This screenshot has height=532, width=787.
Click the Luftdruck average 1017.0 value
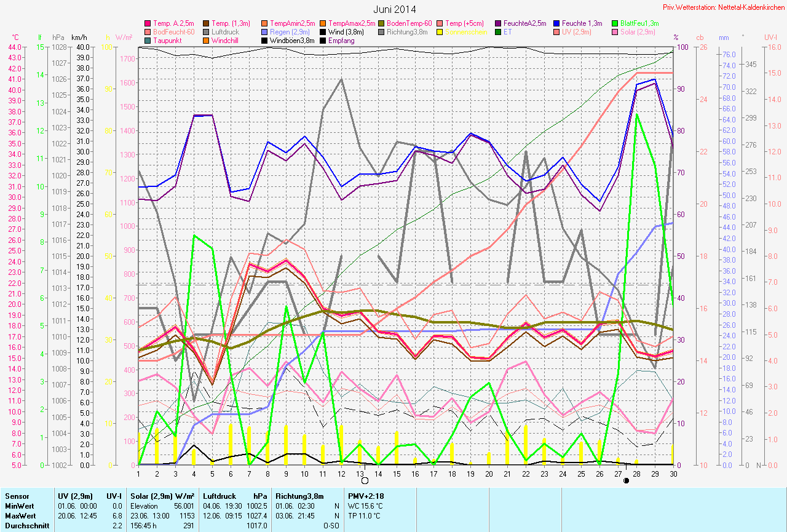[256, 525]
